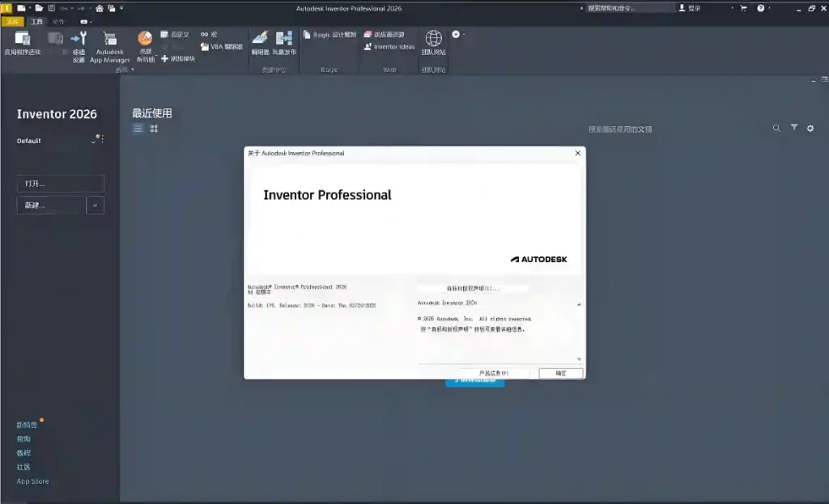
Task: Open the iLogic Design Copy tool
Action: [329, 35]
